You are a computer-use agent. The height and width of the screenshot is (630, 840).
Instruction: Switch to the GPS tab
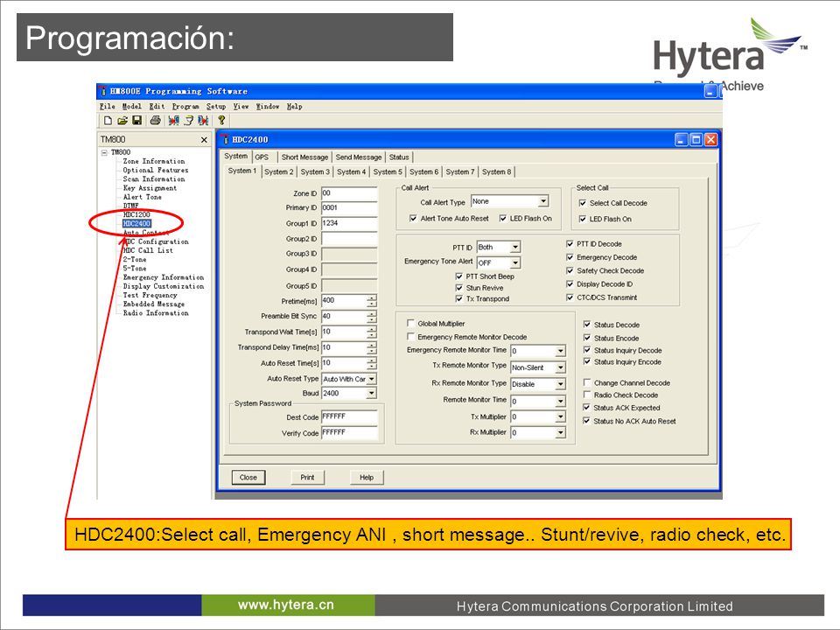[x=262, y=157]
